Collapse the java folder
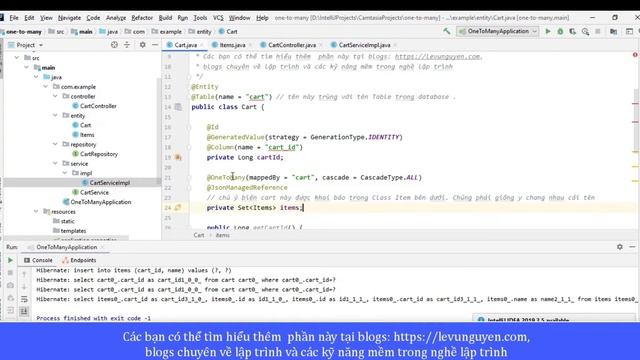The image size is (640, 360). [x=36, y=77]
